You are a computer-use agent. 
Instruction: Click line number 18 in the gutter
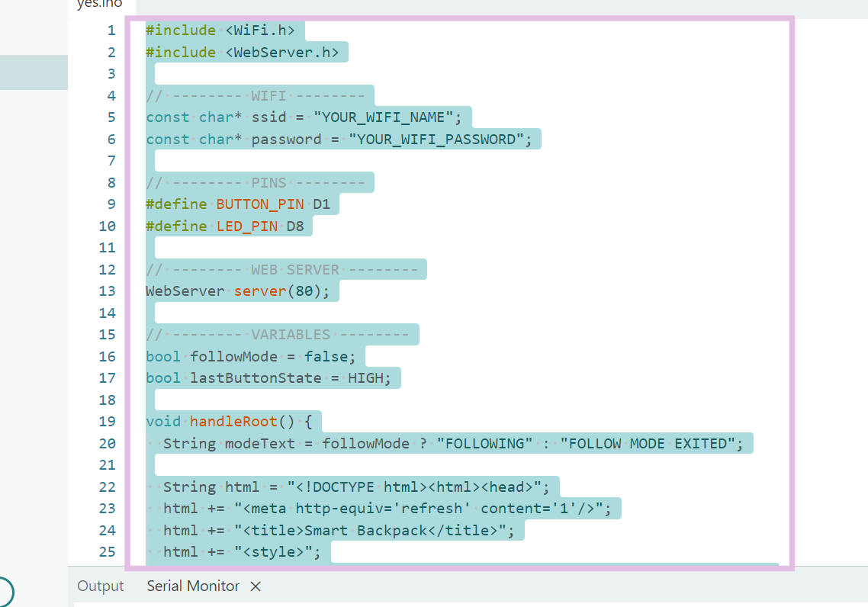pyautogui.click(x=107, y=400)
